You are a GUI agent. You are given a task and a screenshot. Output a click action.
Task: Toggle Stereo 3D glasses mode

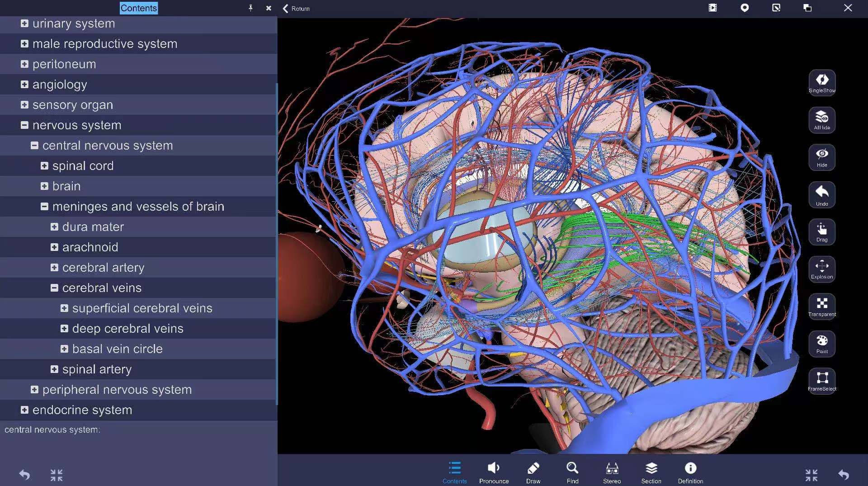click(612, 472)
